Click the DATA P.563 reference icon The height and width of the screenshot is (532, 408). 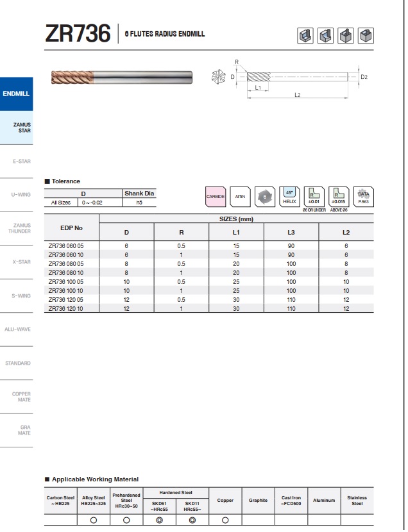[x=364, y=196]
